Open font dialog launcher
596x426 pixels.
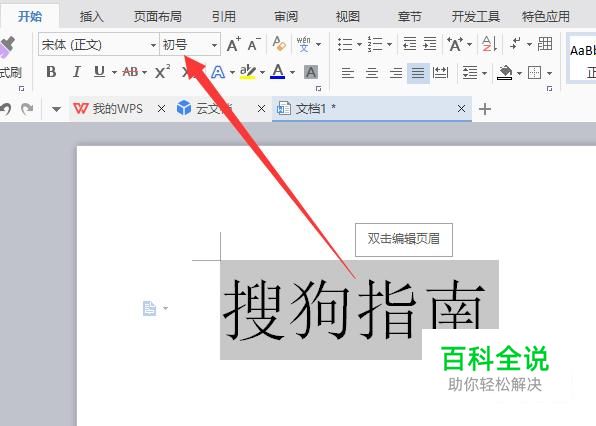pyautogui.click(x=319, y=89)
